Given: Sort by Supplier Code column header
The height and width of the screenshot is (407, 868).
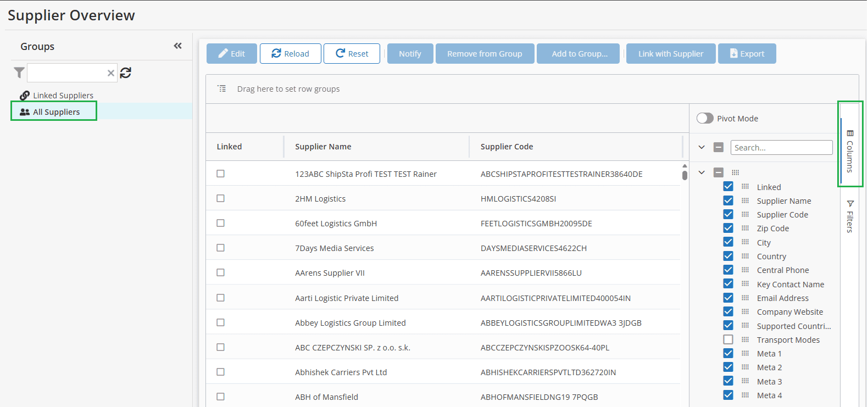Looking at the screenshot, I should [x=507, y=147].
